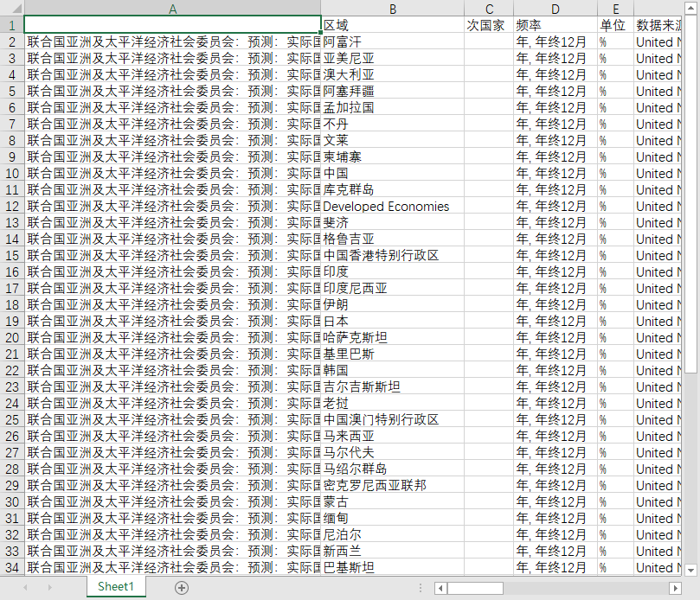Click cell '柬埔寨'
This screenshot has height=600, width=700.
click(x=393, y=156)
